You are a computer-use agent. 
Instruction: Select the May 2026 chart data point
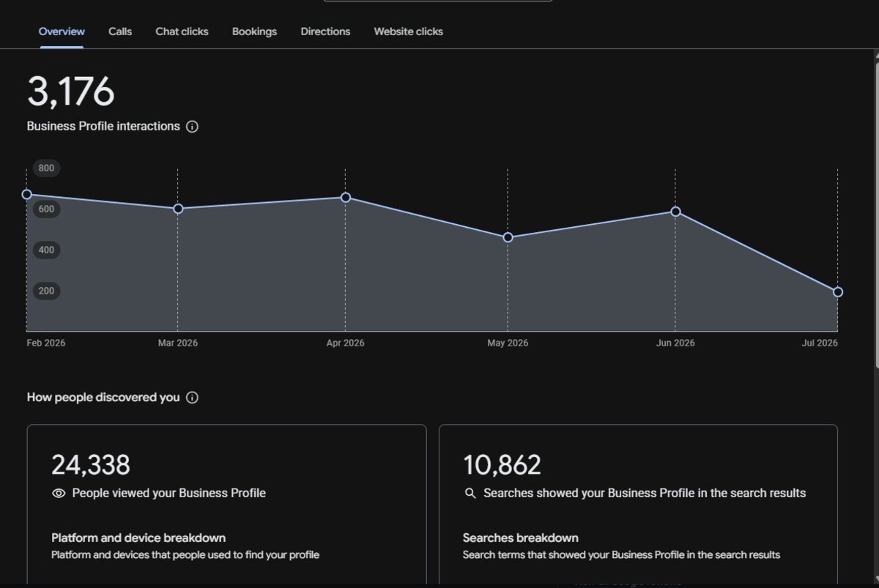[508, 238]
